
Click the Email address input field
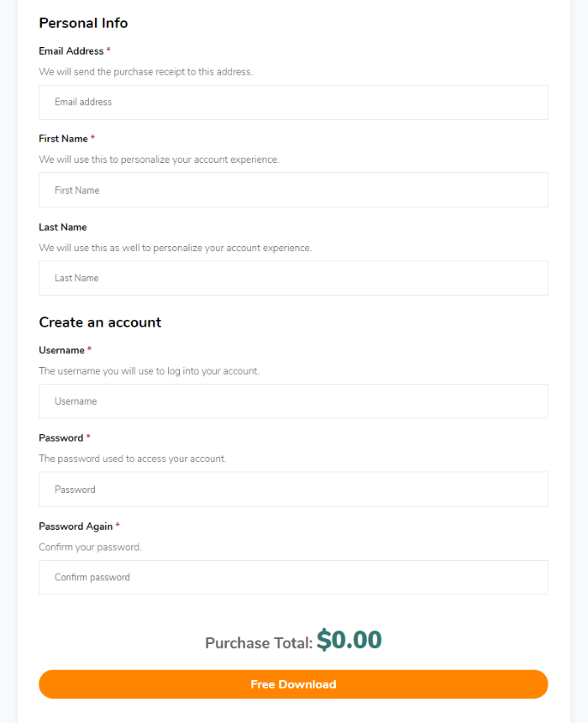pos(293,102)
